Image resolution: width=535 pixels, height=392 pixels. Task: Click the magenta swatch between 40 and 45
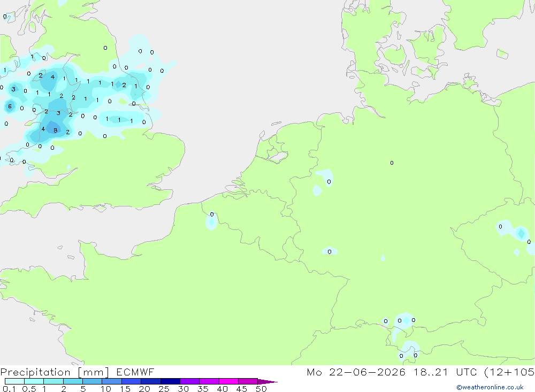[x=228, y=381]
